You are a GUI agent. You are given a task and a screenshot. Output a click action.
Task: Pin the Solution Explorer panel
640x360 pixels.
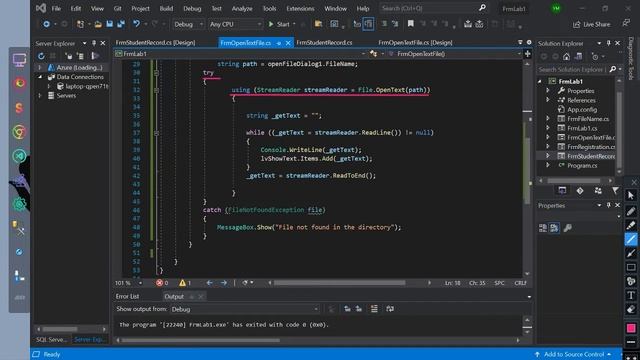click(609, 43)
